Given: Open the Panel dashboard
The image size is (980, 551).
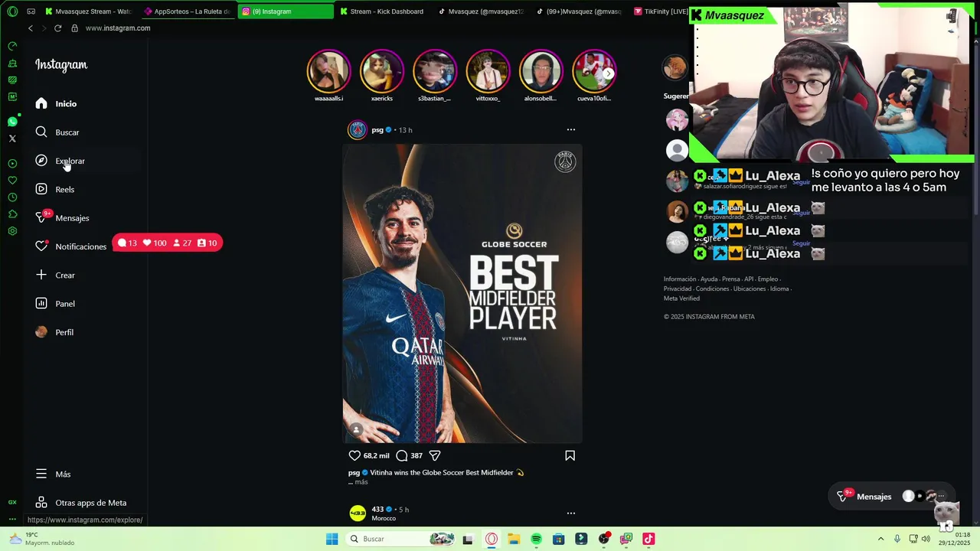Looking at the screenshot, I should coord(54,304).
